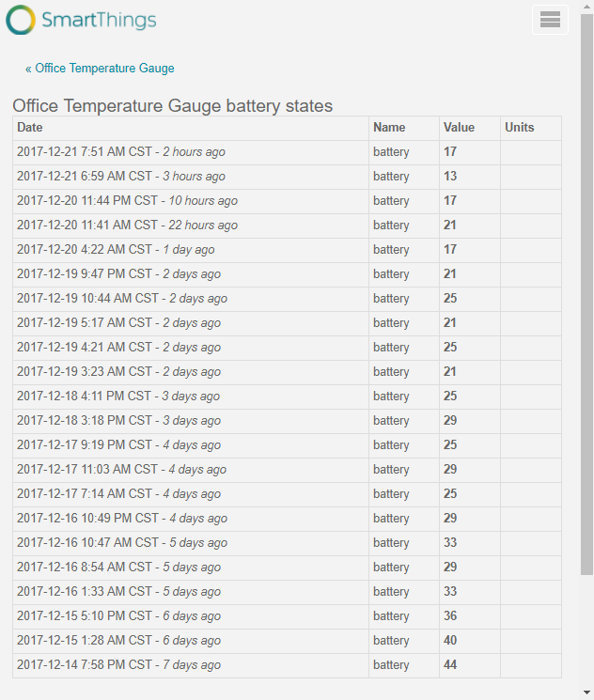Viewport: 594px width, 700px height.
Task: Click the date 2017-12-15 1:28 AM CST
Action: click(85, 640)
